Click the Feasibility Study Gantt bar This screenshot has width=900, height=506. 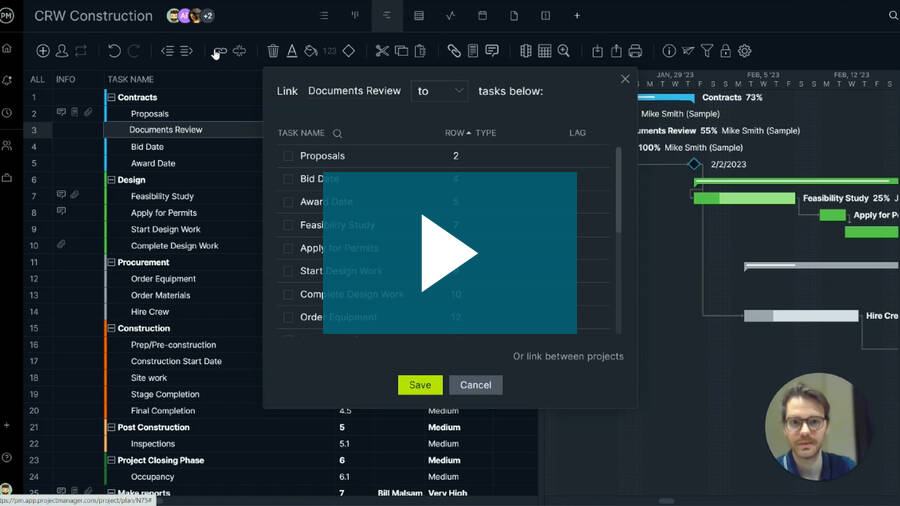[744, 198]
